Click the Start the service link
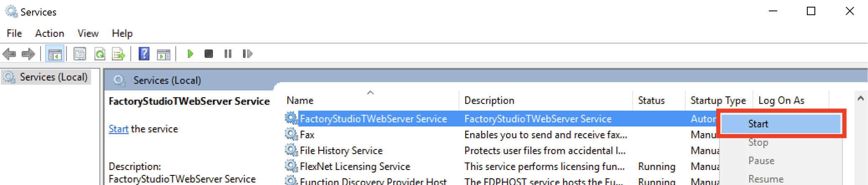 tap(118, 129)
